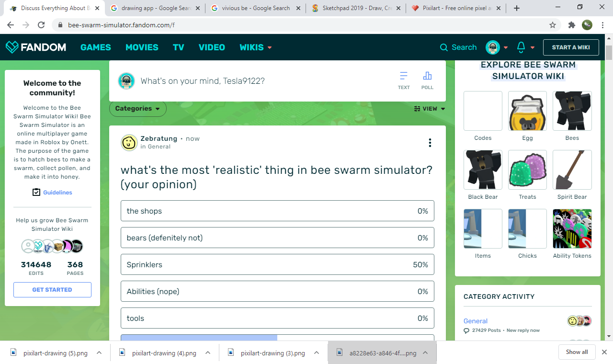Open the Ability Tokens thumbnail

tap(572, 228)
